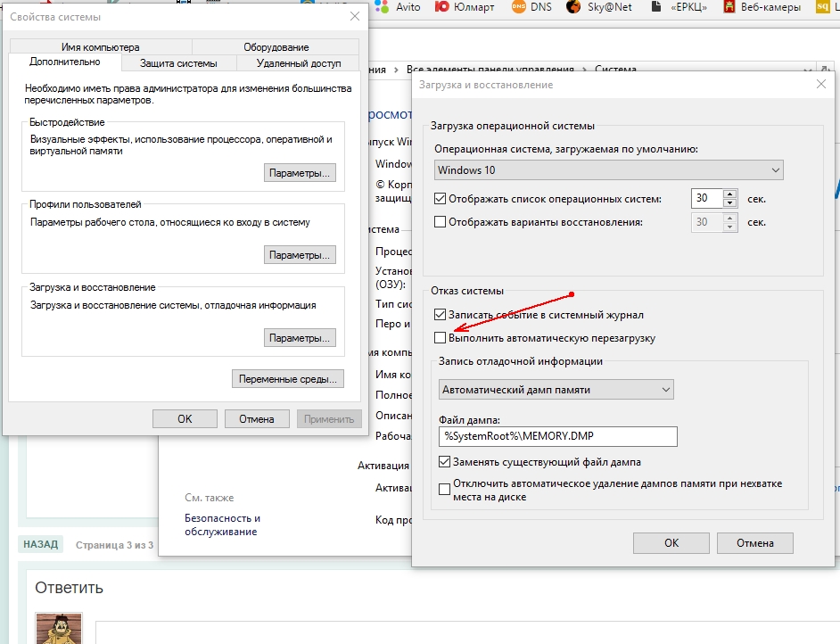Open Загрузка и восстановление Параметры button

(300, 338)
